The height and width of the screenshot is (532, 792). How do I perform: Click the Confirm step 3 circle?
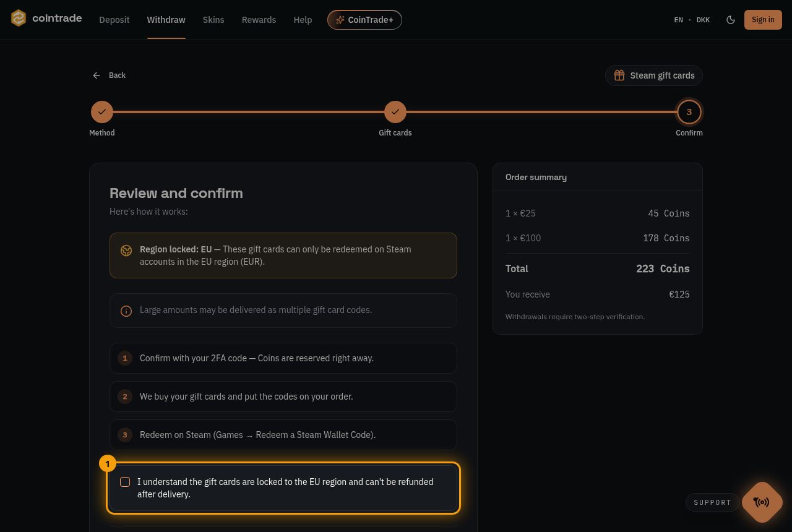point(689,112)
